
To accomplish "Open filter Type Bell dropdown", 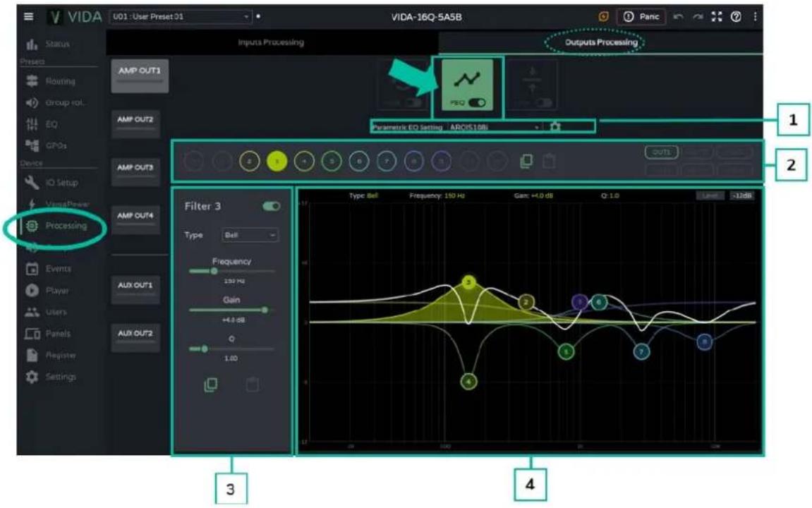I will coord(250,235).
